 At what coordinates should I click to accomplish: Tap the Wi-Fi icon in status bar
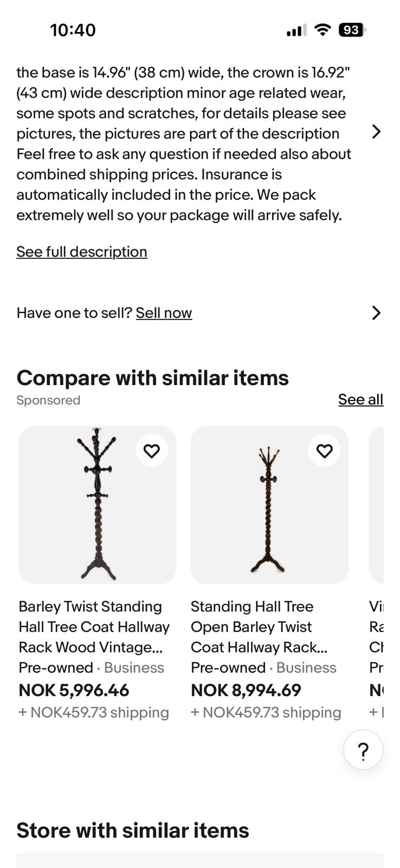tap(322, 30)
